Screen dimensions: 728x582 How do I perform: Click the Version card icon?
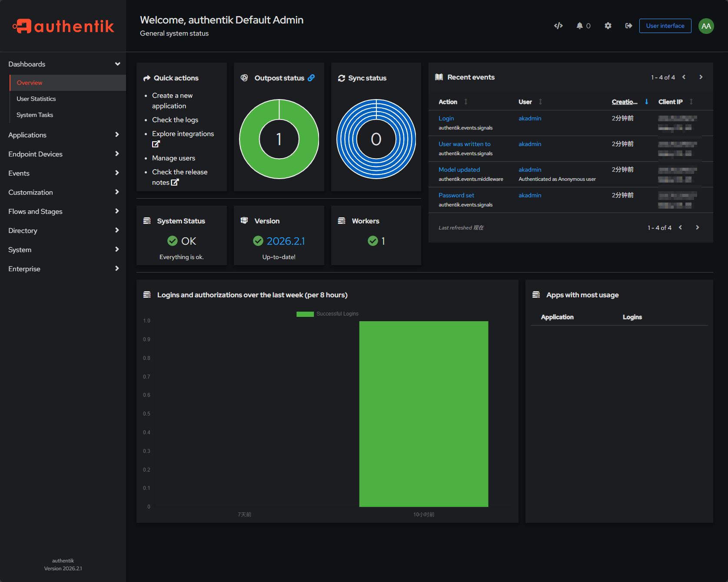tap(244, 220)
